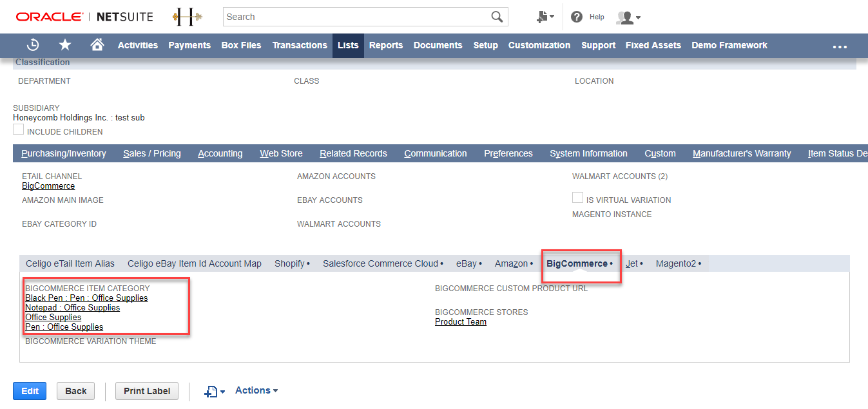This screenshot has width=868, height=409.
Task: Open the user profile avatar menu
Action: click(628, 17)
